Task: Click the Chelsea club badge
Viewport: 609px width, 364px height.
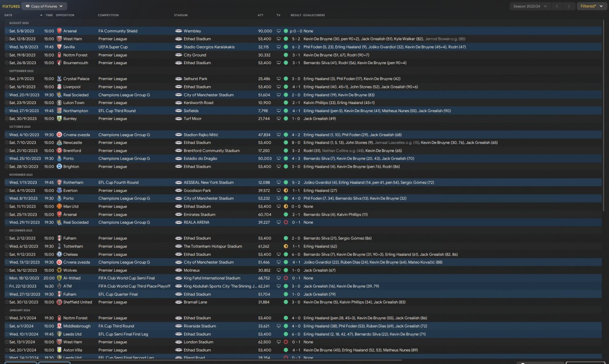Action: click(x=59, y=254)
